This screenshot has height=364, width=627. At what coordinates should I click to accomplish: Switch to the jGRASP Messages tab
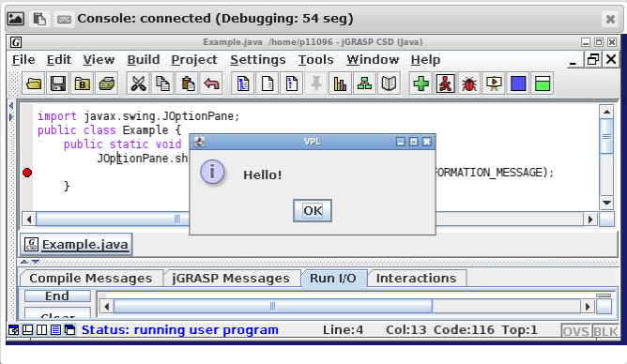click(231, 278)
